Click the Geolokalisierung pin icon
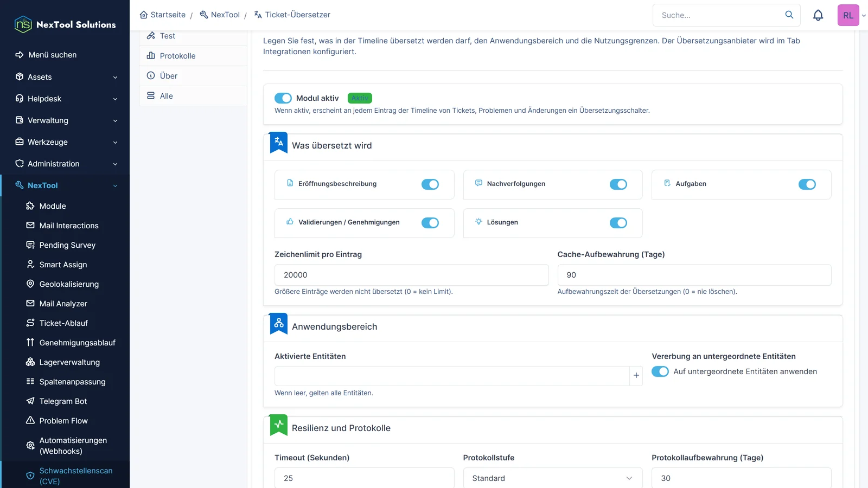This screenshot has height=488, width=868. tap(30, 284)
